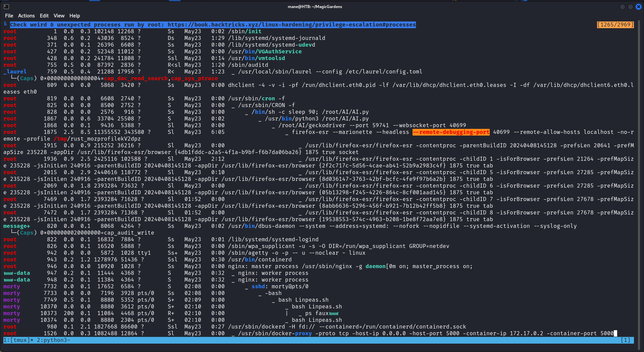
Task: Open the Help menu
Action: 74,16
